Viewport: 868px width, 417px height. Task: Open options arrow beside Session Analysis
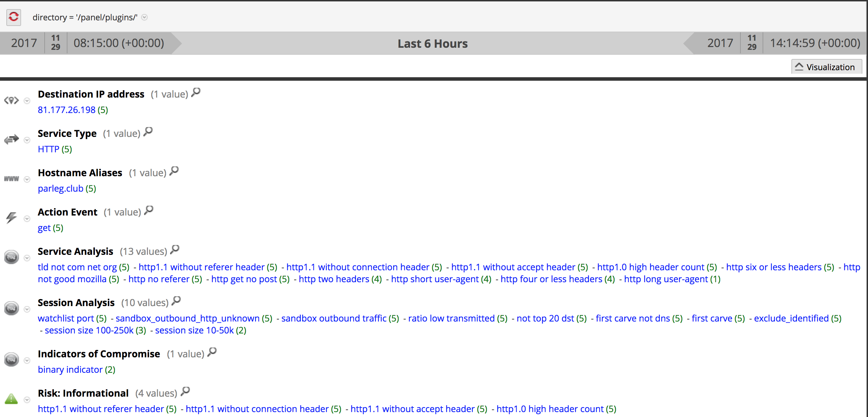tap(27, 309)
